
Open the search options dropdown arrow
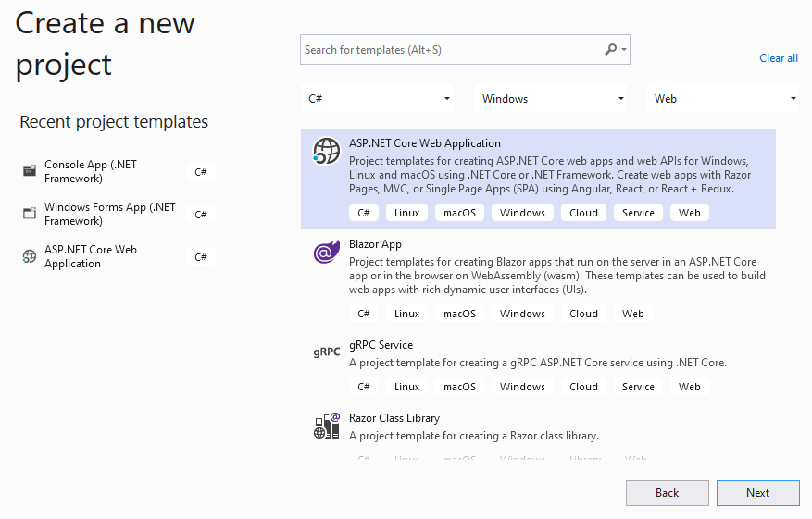624,50
